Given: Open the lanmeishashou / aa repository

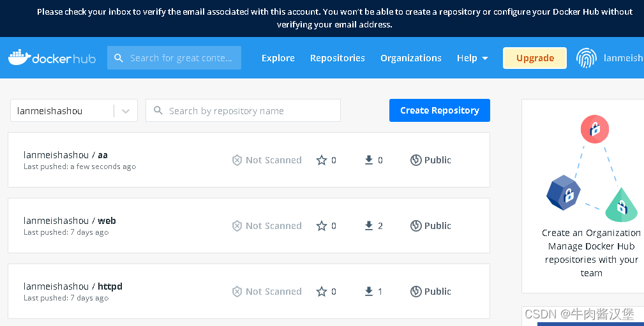Looking at the screenshot, I should (x=66, y=155).
